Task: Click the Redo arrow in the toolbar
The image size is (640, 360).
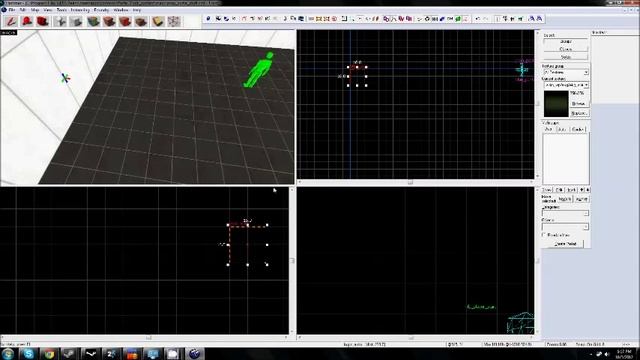Action: tap(485, 19)
